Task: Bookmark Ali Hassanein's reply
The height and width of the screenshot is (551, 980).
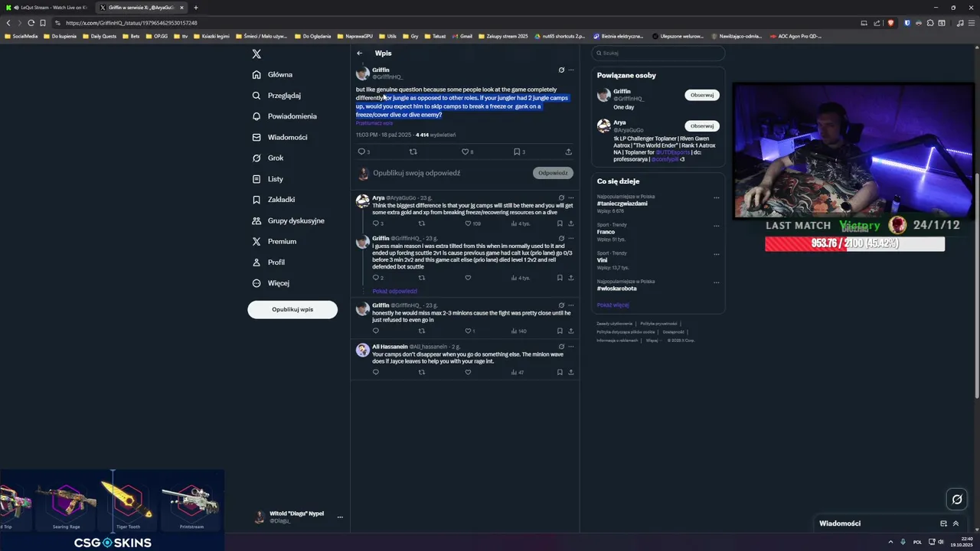Action: [560, 372]
